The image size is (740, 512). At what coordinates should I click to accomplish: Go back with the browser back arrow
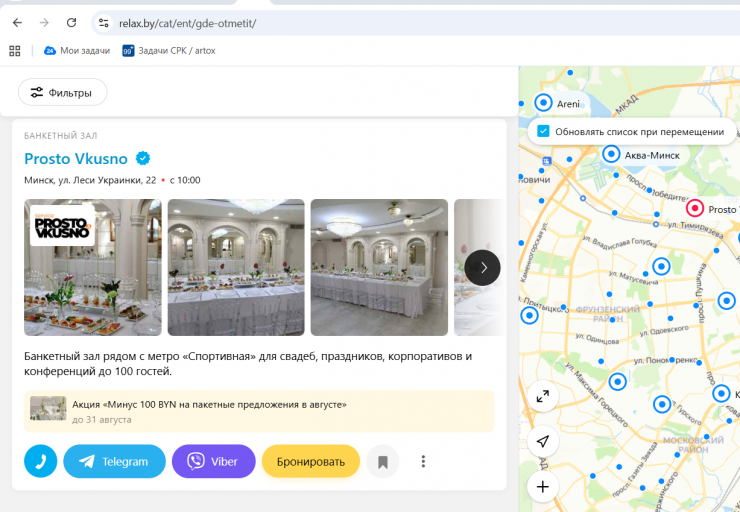click(17, 23)
